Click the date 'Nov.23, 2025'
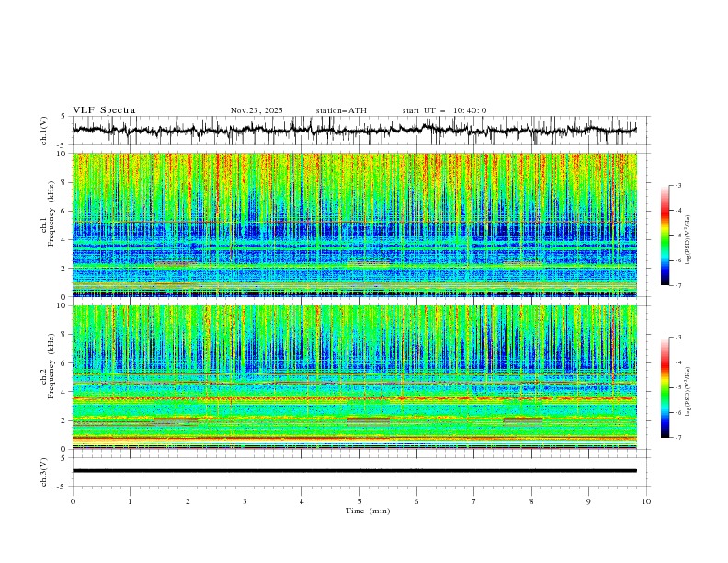 pyautogui.click(x=256, y=110)
